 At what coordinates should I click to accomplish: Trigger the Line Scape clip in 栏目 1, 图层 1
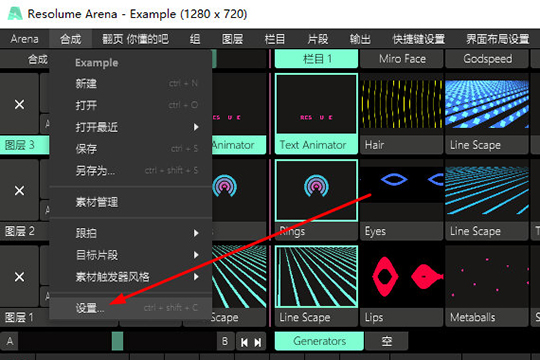point(316,277)
